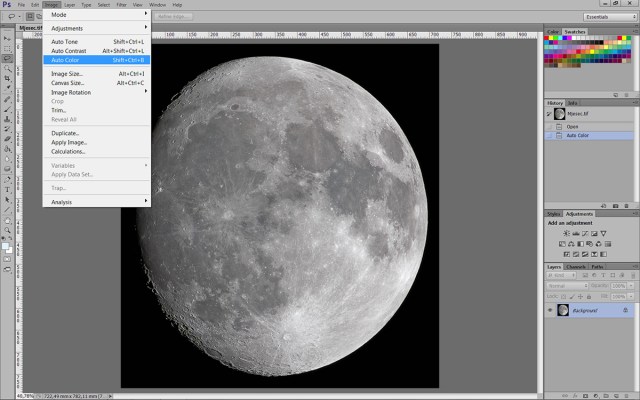Select the Type tool in toolbar
This screenshot has height=400, width=640.
(x=7, y=189)
